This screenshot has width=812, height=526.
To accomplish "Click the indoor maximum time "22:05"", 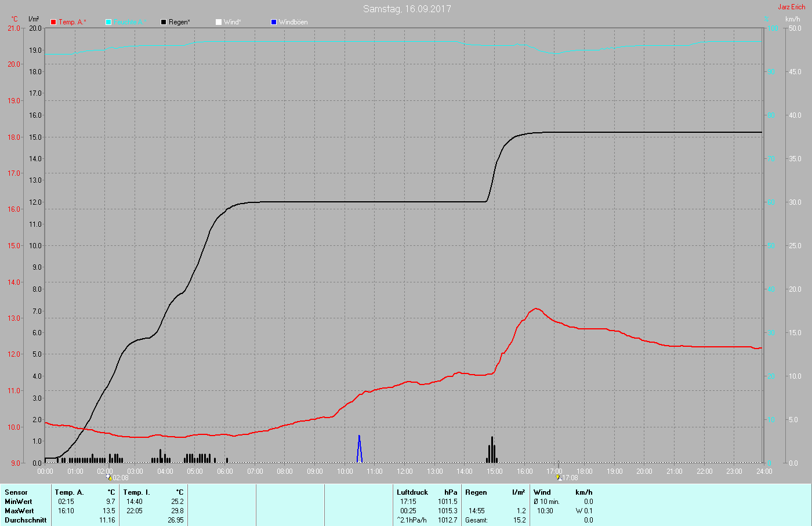I will click(x=135, y=511).
